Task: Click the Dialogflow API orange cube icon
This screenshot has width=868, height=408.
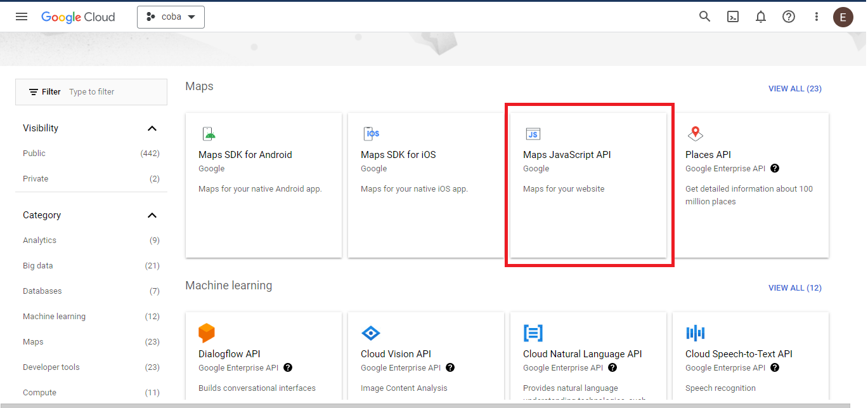Action: pyautogui.click(x=207, y=332)
